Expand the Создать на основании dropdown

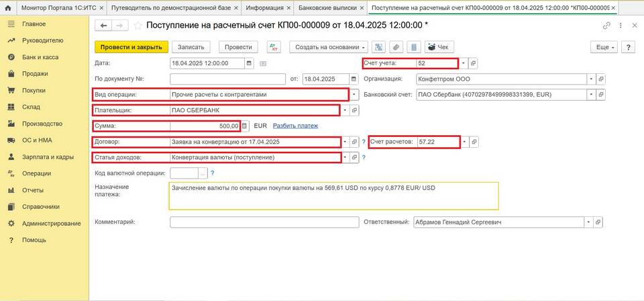click(x=329, y=48)
